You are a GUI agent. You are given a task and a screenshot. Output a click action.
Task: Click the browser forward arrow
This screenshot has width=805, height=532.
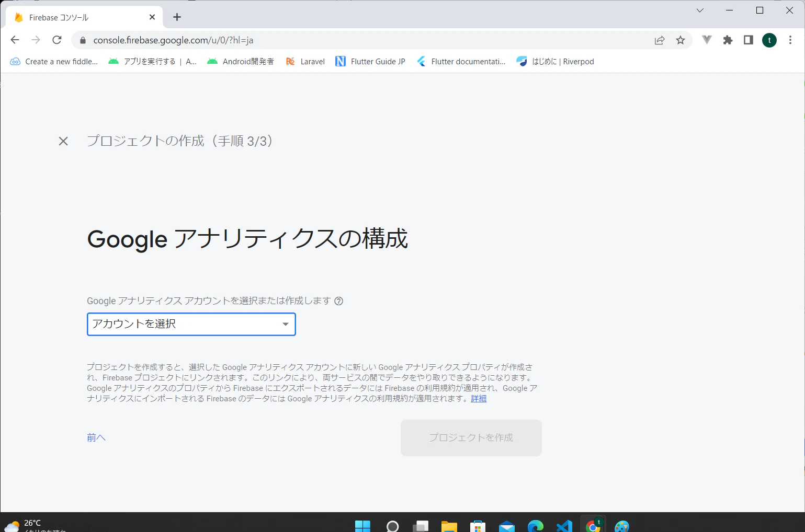[36, 40]
